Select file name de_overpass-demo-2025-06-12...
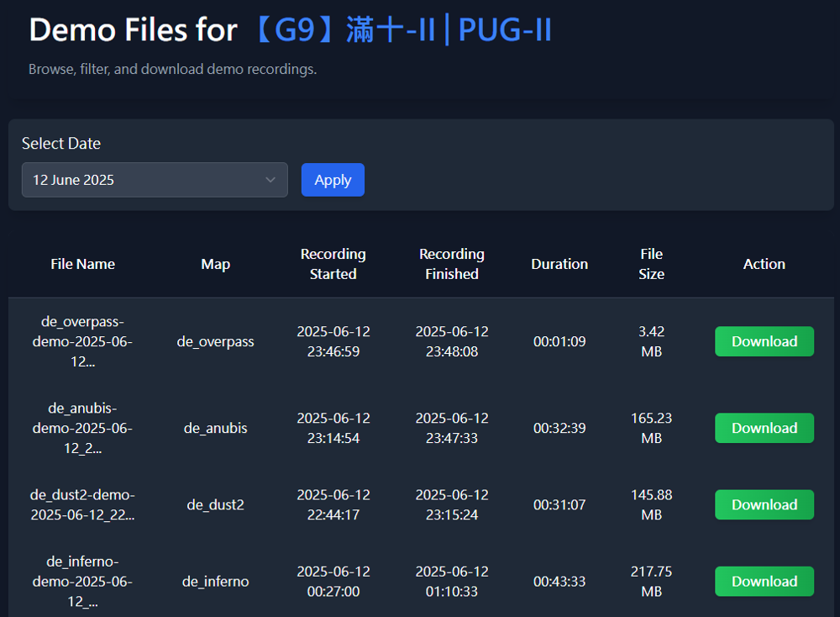This screenshot has width=840, height=617. 82,341
